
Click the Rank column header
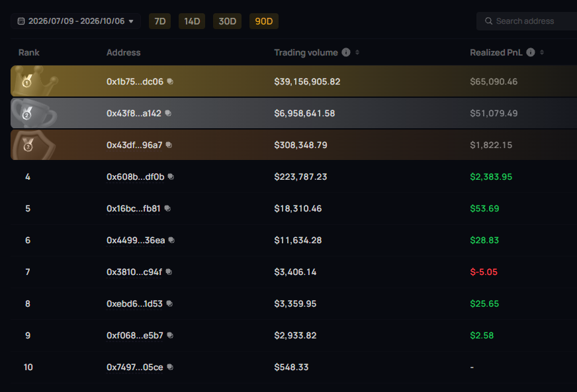[x=28, y=53]
